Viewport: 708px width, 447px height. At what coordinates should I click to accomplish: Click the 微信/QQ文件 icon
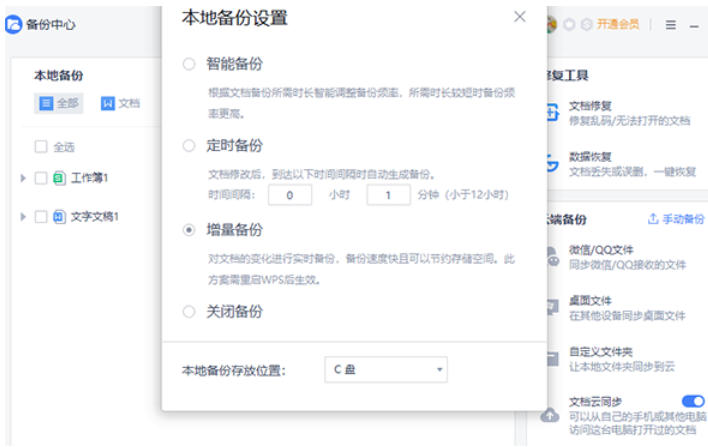pyautogui.click(x=553, y=256)
